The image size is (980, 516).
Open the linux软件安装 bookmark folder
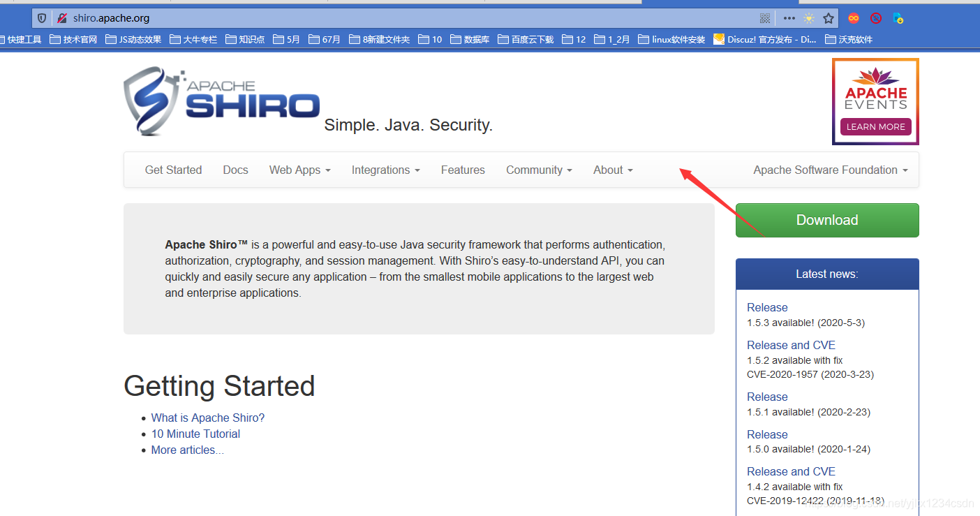(671, 40)
